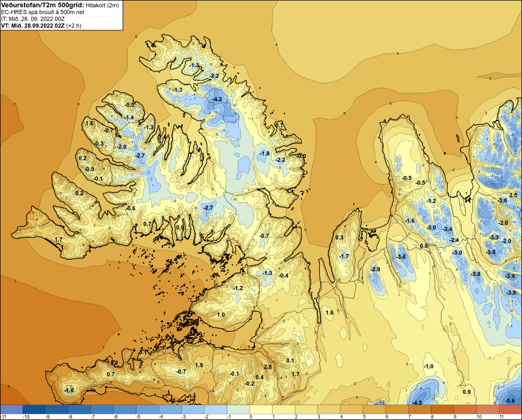Select the 'IT: Mið. 28. 09. 2022 00Z' line
The height and width of the screenshot is (420, 522).
(32, 19)
